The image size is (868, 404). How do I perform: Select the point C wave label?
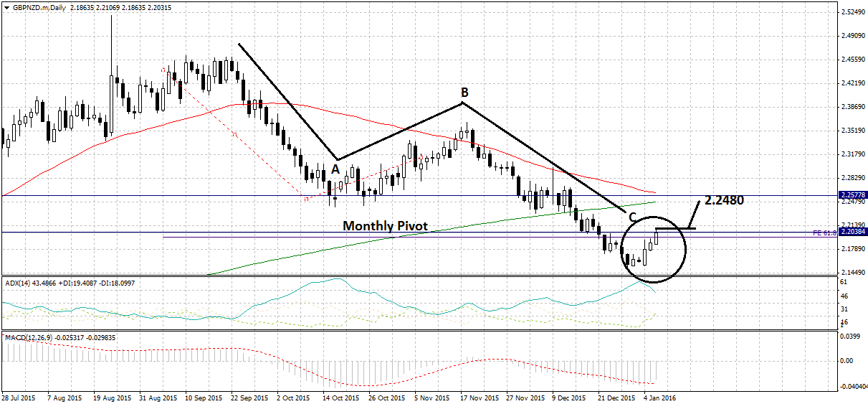(x=632, y=216)
